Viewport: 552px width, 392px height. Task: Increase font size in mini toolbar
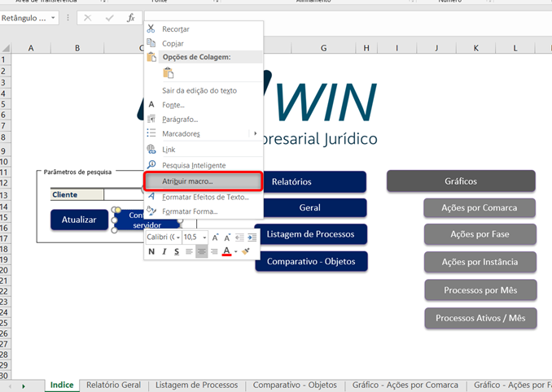click(215, 237)
